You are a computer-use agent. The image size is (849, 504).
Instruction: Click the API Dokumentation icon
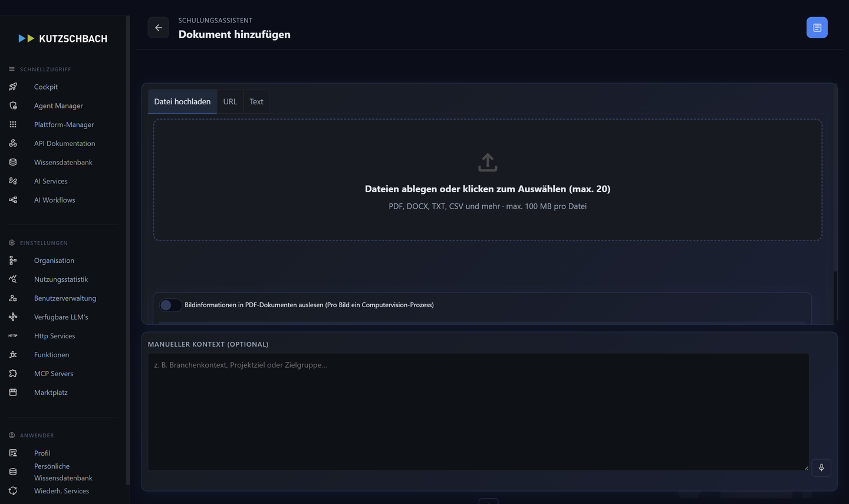13,143
